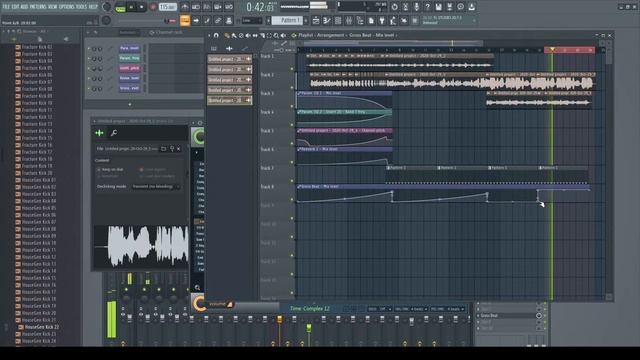
Task: Select the grid pattern picker tab
Action: [214, 49]
